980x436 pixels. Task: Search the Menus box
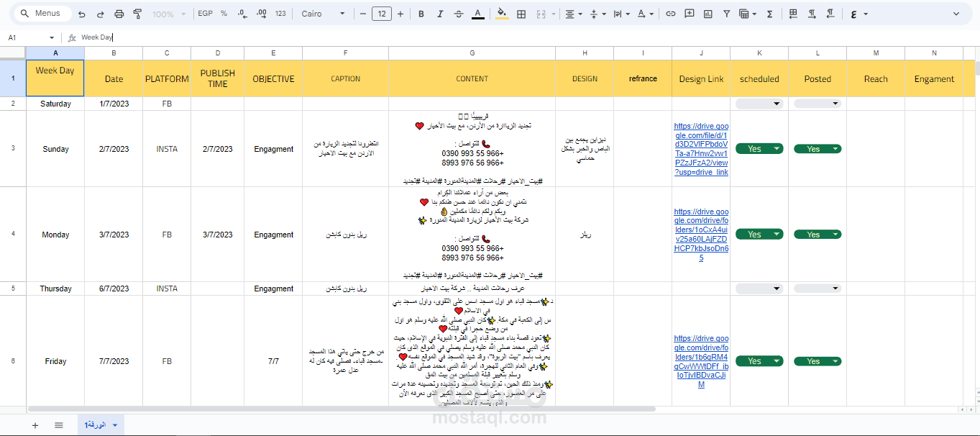(x=42, y=14)
